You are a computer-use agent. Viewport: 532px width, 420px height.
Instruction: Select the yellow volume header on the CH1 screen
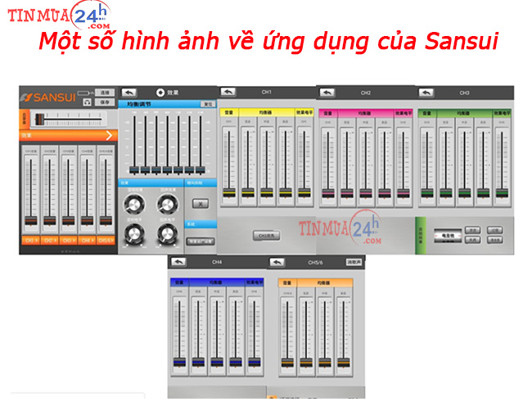(229, 112)
